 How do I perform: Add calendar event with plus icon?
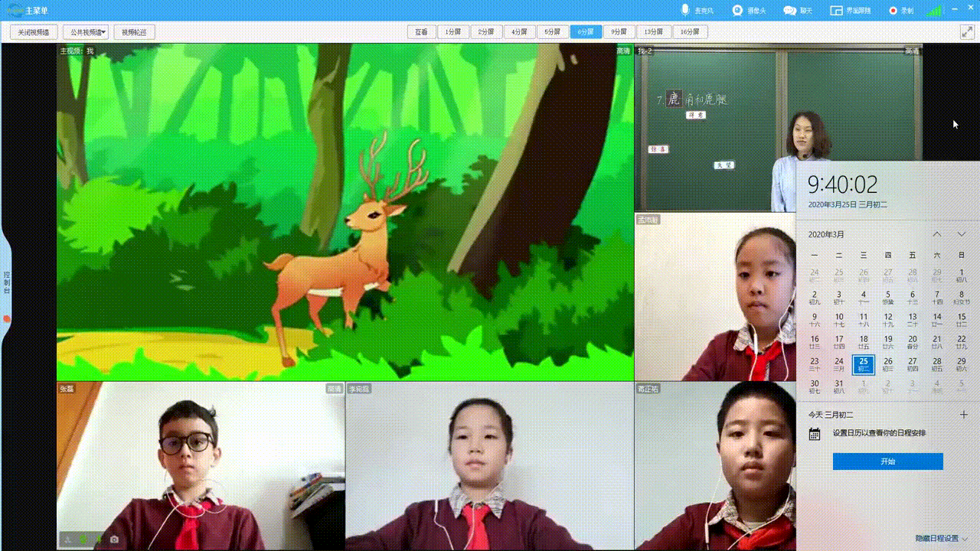tap(963, 415)
